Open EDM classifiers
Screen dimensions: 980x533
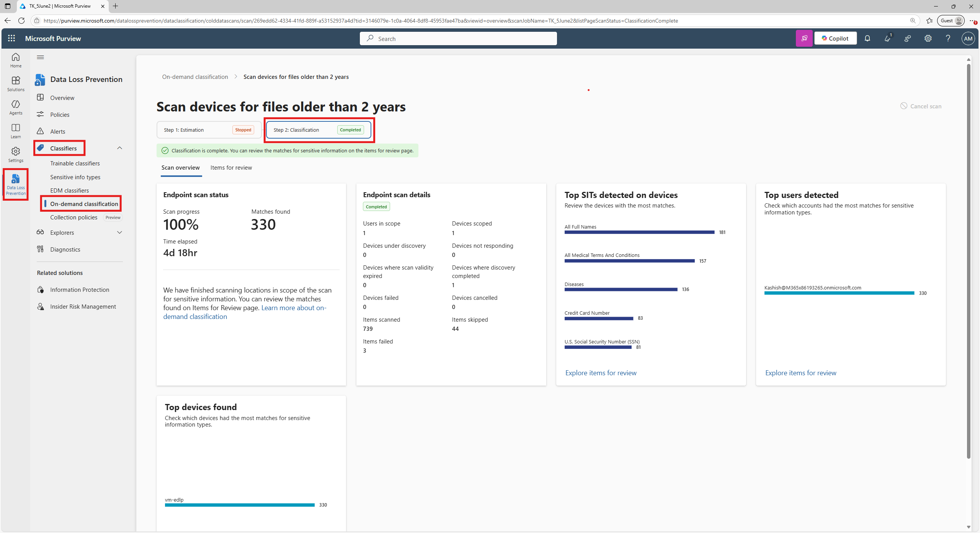pos(70,190)
